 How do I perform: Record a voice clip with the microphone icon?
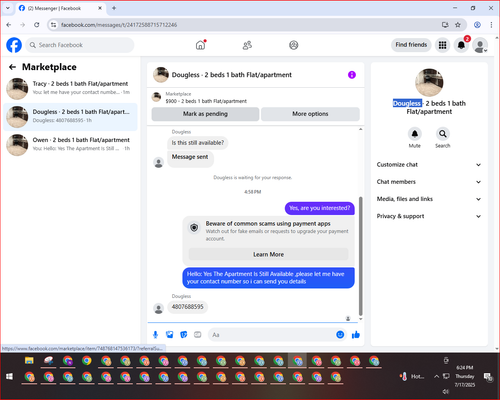coord(155,335)
